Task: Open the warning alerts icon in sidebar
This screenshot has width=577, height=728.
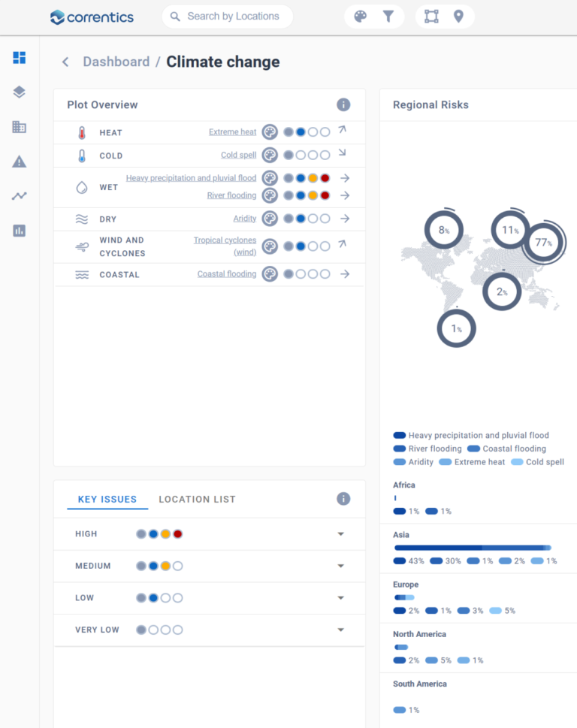Action: tap(20, 162)
